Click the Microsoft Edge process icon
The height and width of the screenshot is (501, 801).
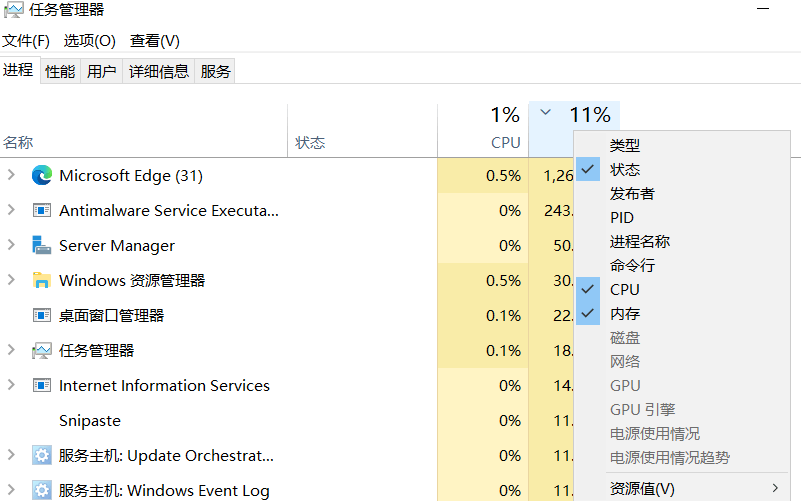(41, 175)
